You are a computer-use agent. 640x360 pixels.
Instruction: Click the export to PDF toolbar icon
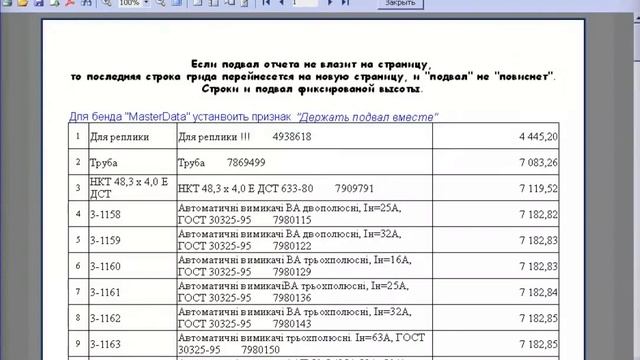click(70, 3)
